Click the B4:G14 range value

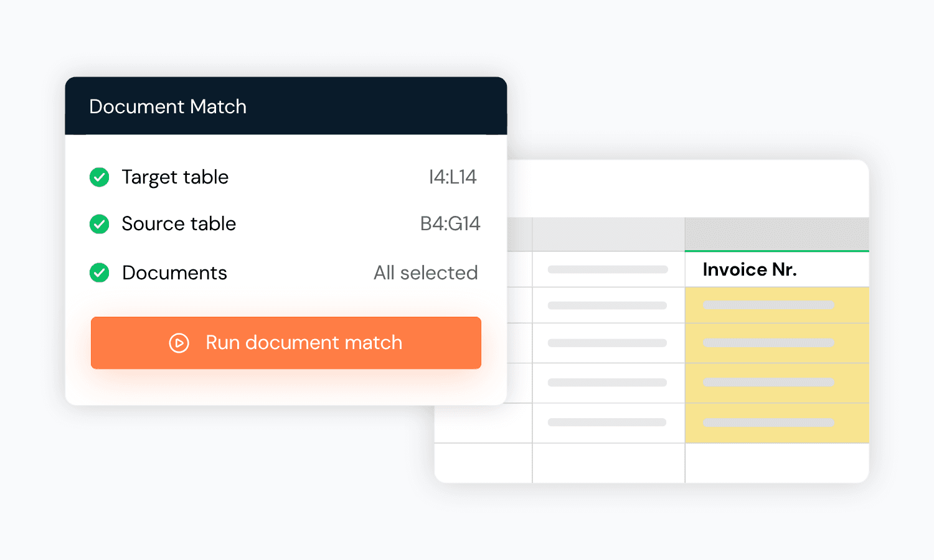coord(450,223)
